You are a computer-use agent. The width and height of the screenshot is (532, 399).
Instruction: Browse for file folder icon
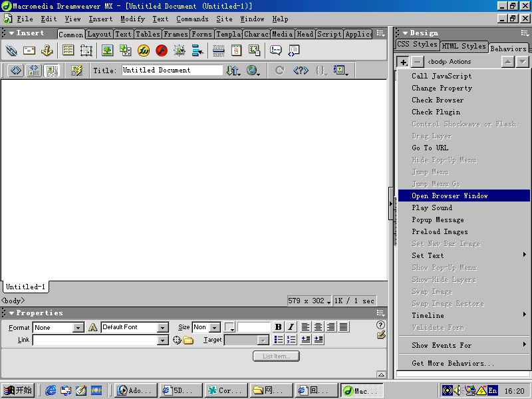[188, 340]
